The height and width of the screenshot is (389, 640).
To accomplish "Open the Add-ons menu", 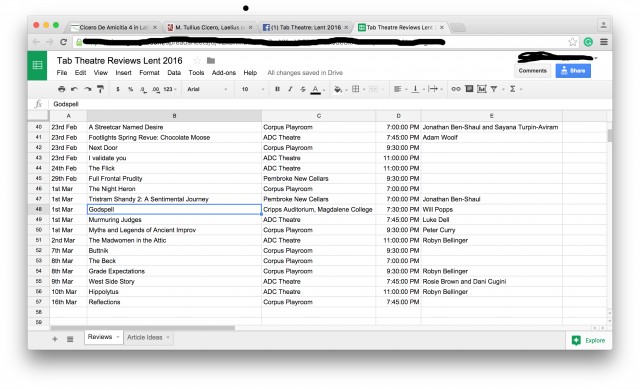I will click(x=224, y=73).
